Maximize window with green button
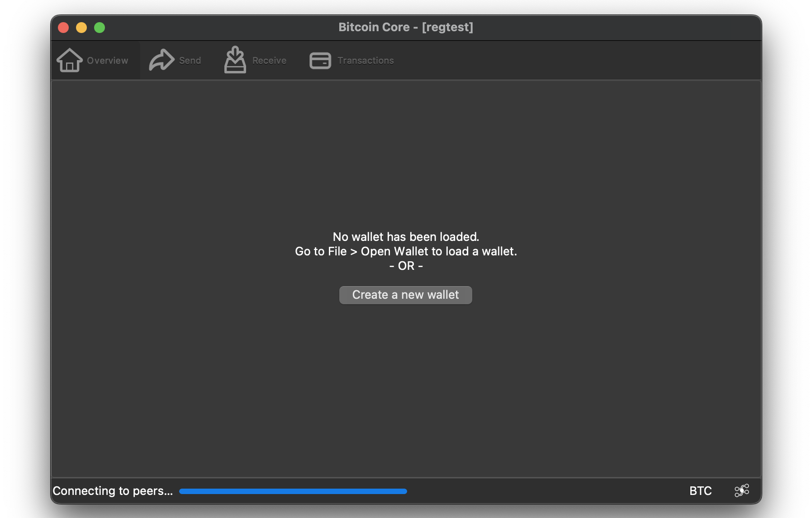The width and height of the screenshot is (812, 518). tap(100, 28)
